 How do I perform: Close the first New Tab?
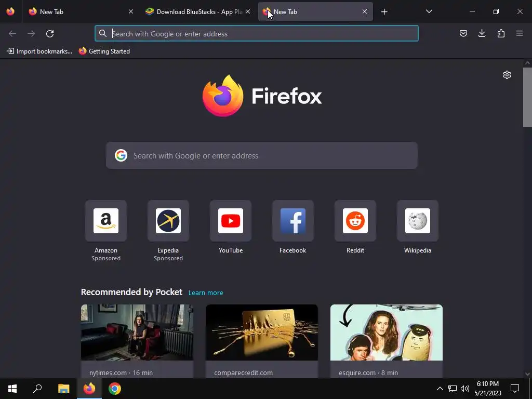(131, 11)
